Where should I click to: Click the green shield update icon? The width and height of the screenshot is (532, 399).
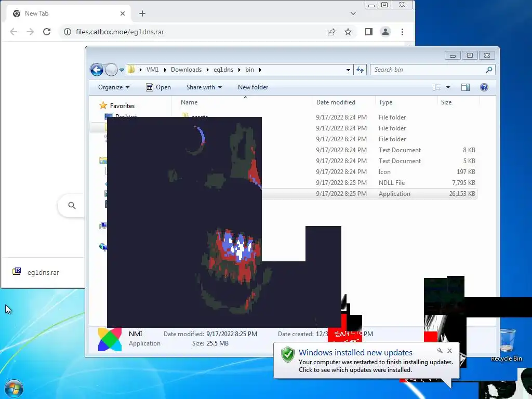288,354
